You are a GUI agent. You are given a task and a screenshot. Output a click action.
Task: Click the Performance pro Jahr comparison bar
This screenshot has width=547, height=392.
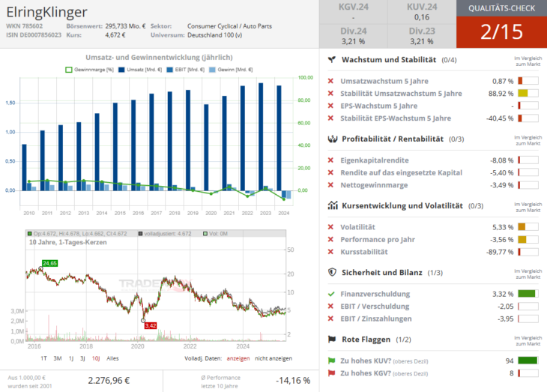(528, 239)
